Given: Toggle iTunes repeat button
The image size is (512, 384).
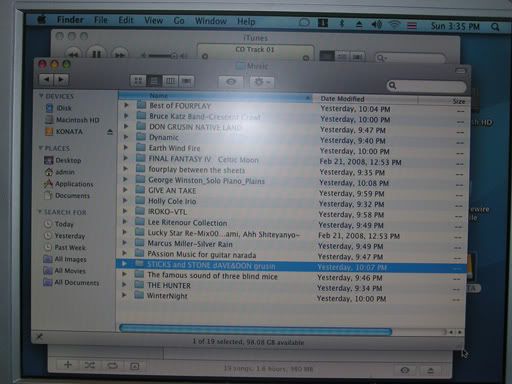Looking at the screenshot, I should [112, 366].
